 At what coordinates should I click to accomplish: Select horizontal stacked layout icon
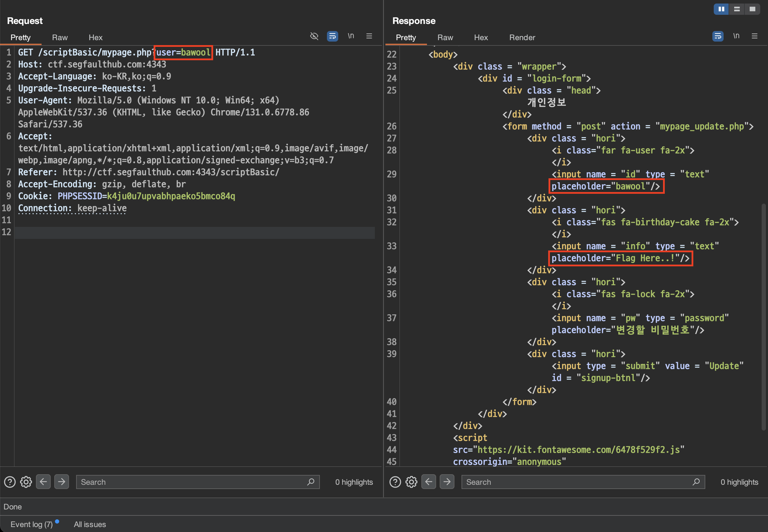coord(737,9)
